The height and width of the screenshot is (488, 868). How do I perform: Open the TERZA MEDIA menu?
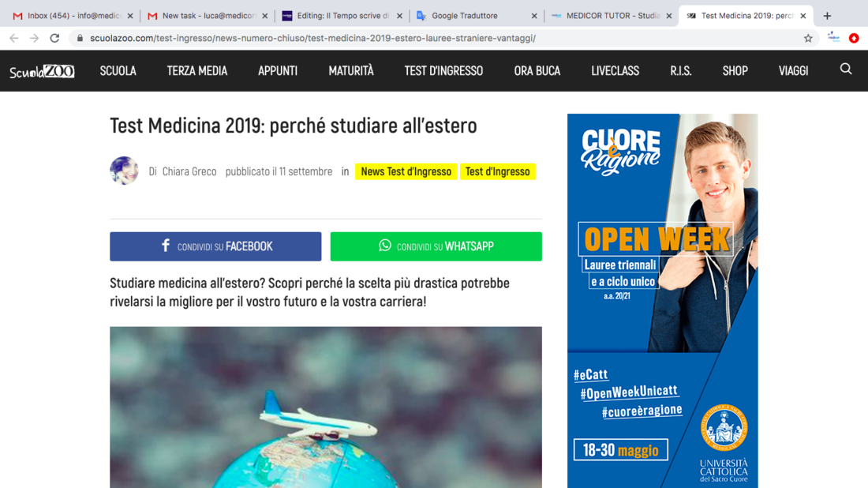197,71
